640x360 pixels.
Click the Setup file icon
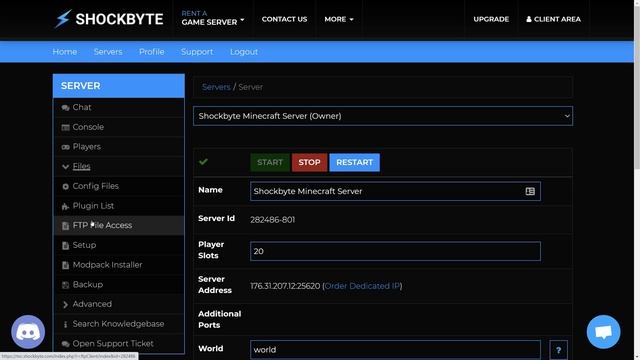pyautogui.click(x=65, y=245)
